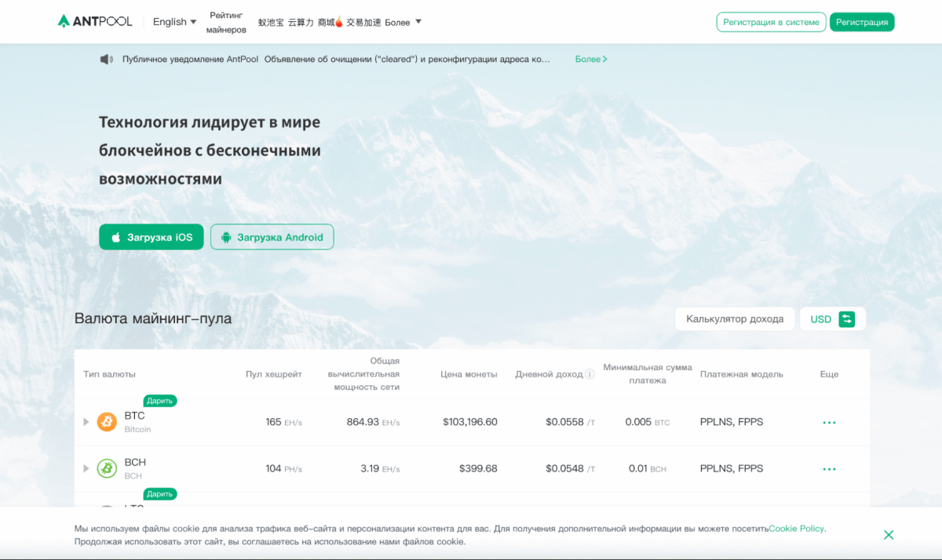Click the Загрузка Android button
Viewport: 942px width, 560px height.
[272, 237]
